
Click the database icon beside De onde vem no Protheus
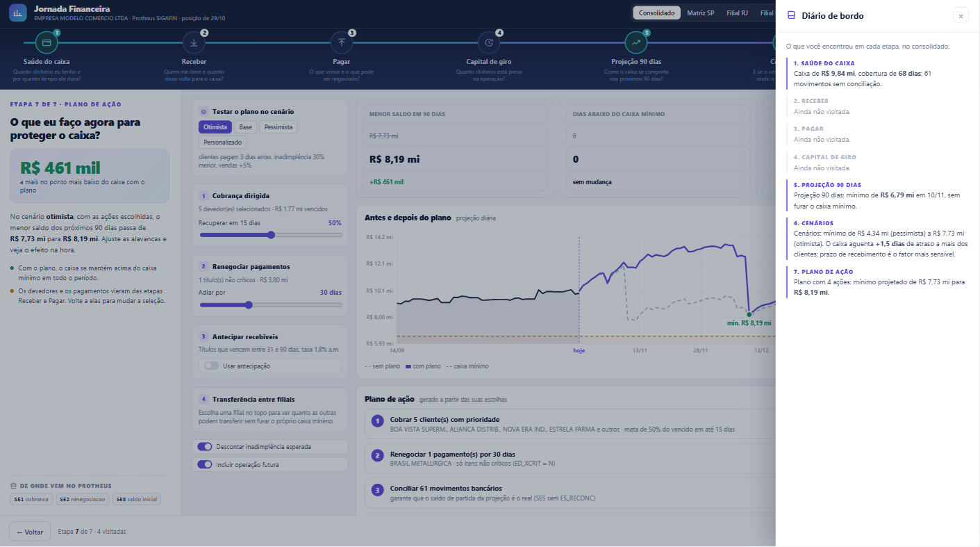[14, 486]
